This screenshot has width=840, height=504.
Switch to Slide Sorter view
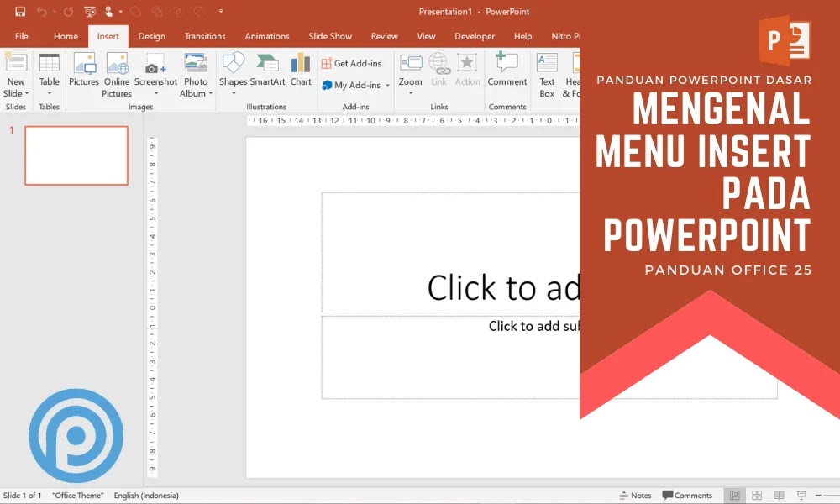(x=757, y=496)
